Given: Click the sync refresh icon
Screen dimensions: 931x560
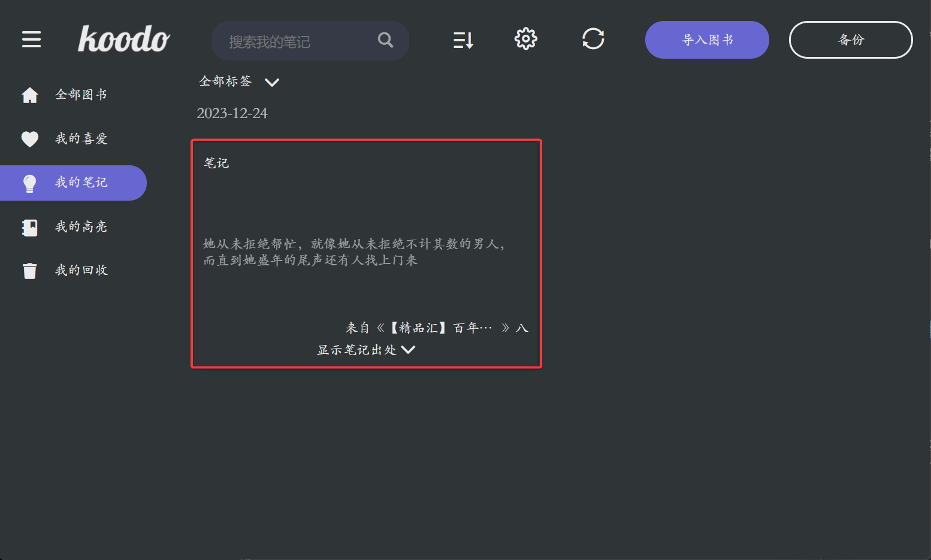Looking at the screenshot, I should 593,39.
